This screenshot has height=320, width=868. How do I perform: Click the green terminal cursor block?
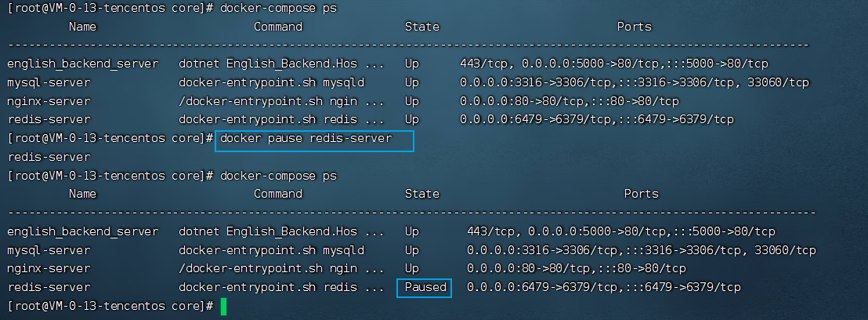click(x=223, y=306)
